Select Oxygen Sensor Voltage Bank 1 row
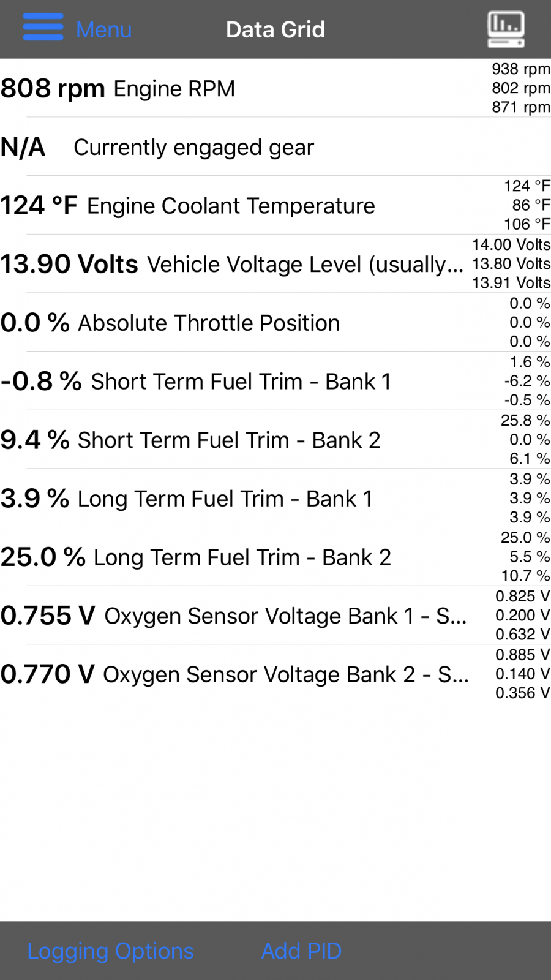The height and width of the screenshot is (980, 551). tap(275, 615)
